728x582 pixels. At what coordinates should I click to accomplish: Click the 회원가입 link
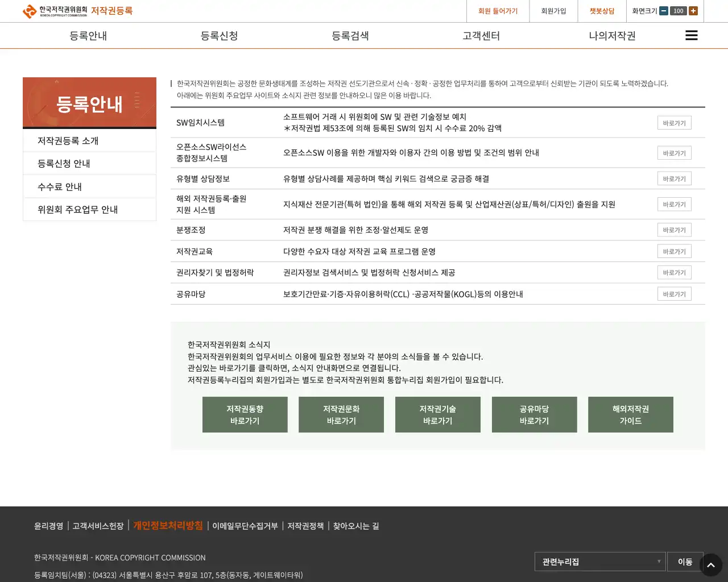pyautogui.click(x=553, y=11)
